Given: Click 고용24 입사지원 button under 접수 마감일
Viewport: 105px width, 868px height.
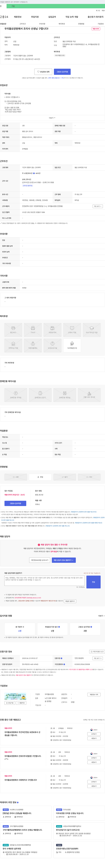Looking at the screenshot, I should (x=15, y=503).
